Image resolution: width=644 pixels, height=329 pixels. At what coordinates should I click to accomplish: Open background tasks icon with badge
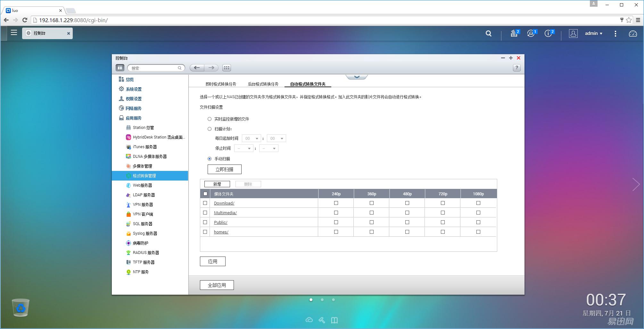[514, 33]
